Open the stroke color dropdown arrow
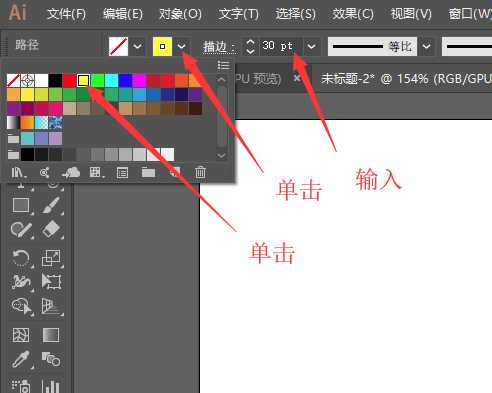Image resolution: width=492 pixels, height=393 pixels. coord(181,46)
